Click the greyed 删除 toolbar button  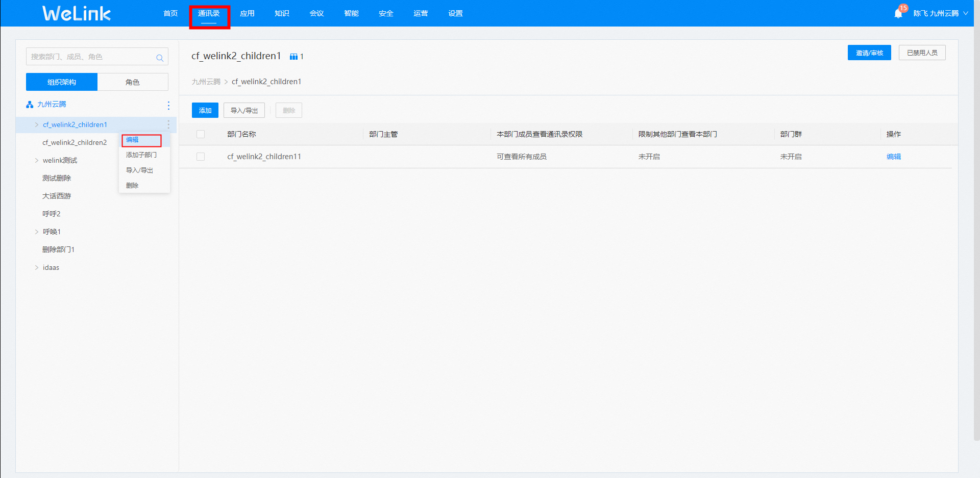tap(289, 110)
